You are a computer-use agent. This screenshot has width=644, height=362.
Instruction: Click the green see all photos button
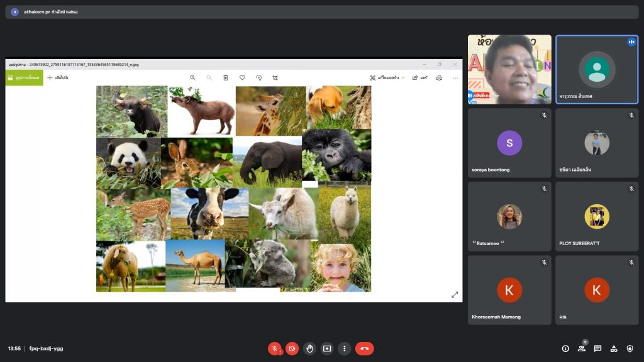pos(24,78)
